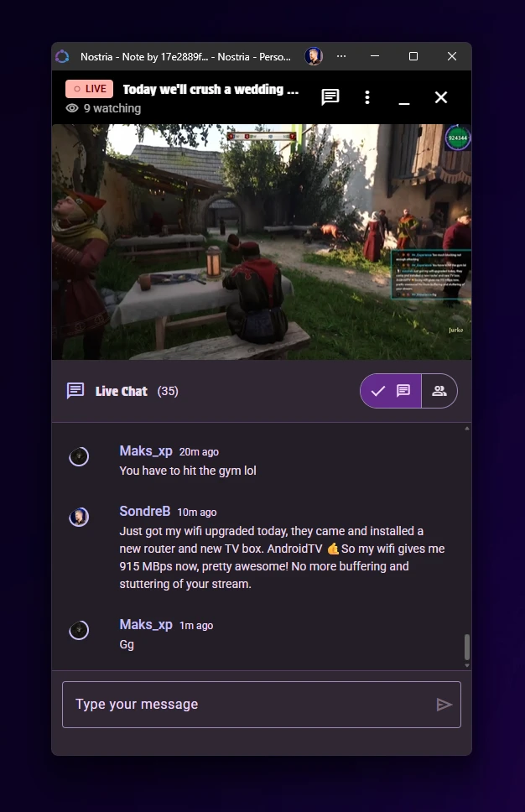Viewport: 525px width, 812px height.
Task: Select the chat messages view toggle
Action: click(x=391, y=391)
